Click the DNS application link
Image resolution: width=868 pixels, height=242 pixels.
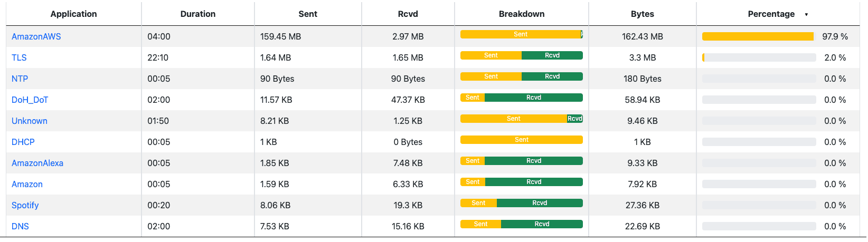(x=20, y=226)
